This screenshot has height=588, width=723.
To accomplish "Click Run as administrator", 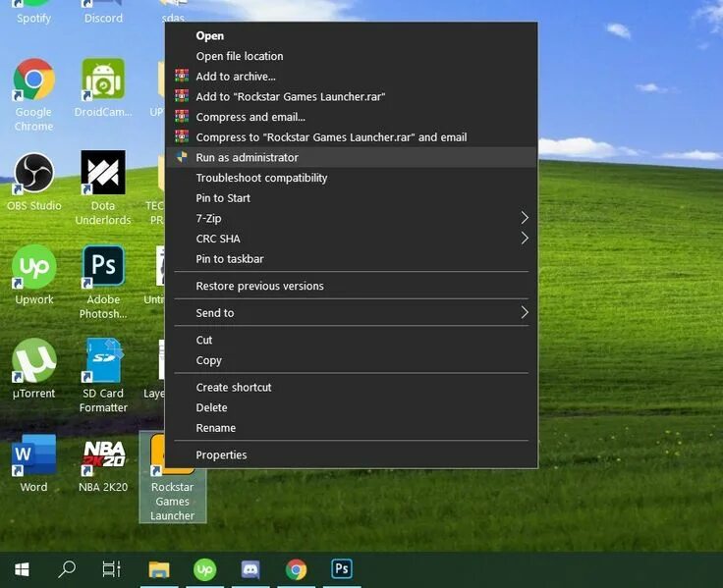I will coord(352,158).
